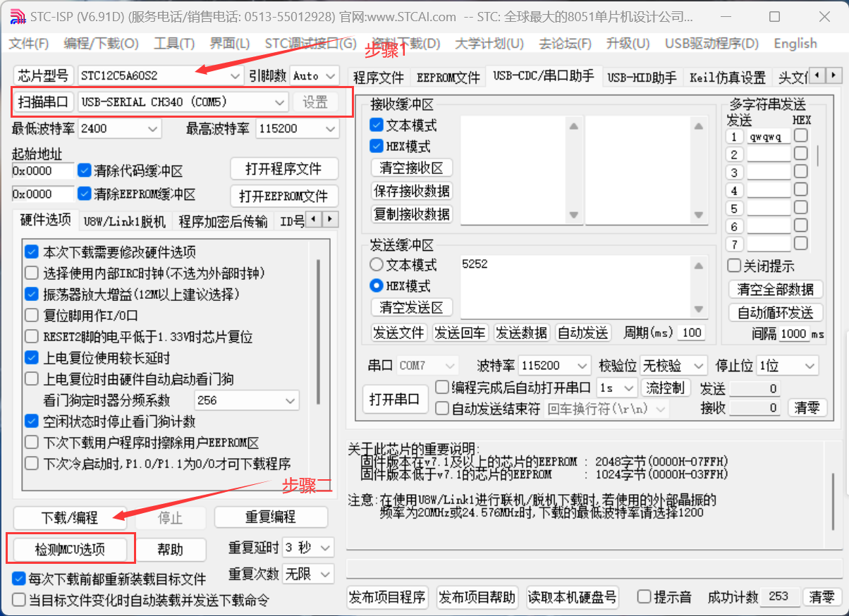This screenshot has height=616, width=849.
Task: Open the minimum baud rate 2400 dropdown
Action: pos(153,129)
